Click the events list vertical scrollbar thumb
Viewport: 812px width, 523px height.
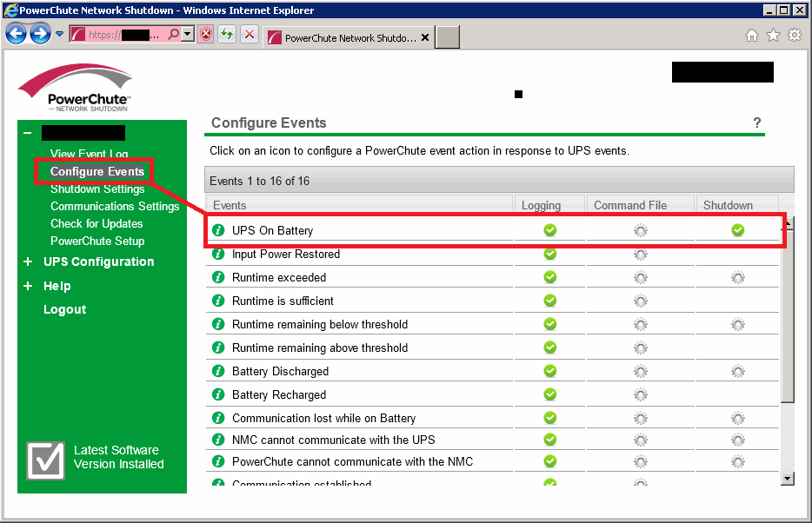(x=787, y=315)
